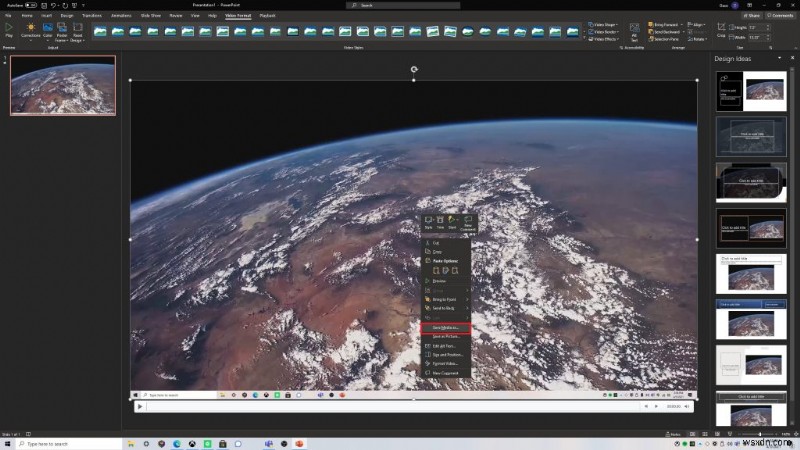The image size is (800, 450).
Task: Open the Corrections adjustment menu
Action: pos(31,30)
